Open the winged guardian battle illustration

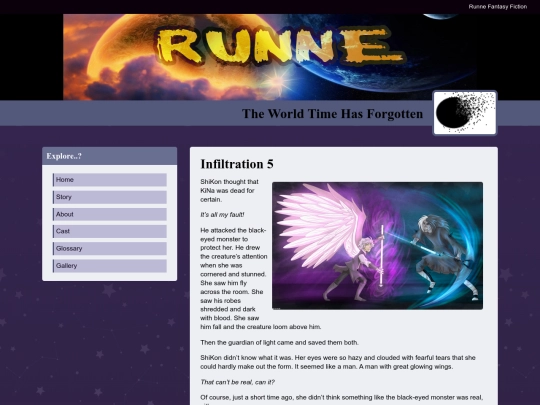pos(377,246)
